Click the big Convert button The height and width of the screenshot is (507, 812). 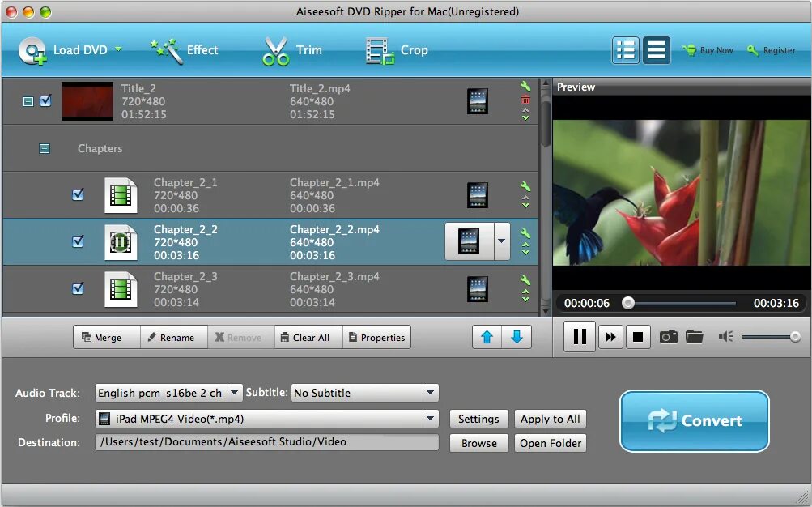click(694, 420)
